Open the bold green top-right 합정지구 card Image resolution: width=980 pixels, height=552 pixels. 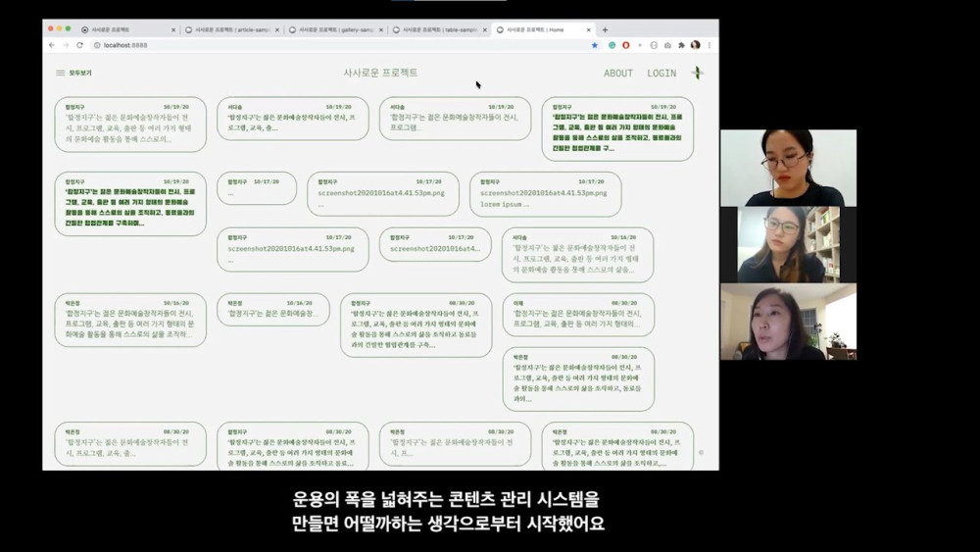point(617,128)
